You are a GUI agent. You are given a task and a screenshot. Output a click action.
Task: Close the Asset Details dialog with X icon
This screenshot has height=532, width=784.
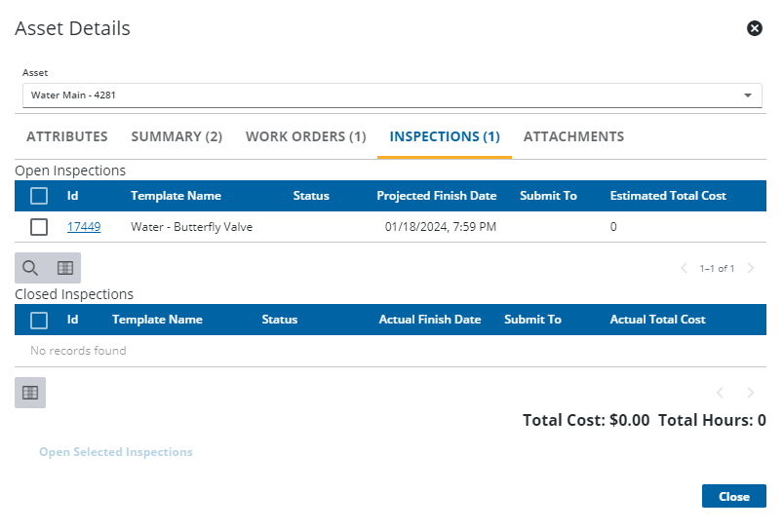tap(754, 28)
